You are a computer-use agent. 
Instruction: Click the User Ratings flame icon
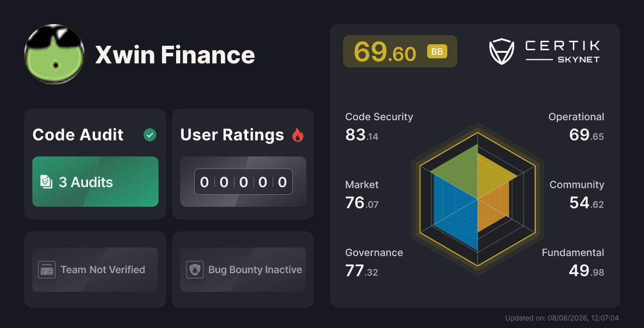pyautogui.click(x=298, y=135)
